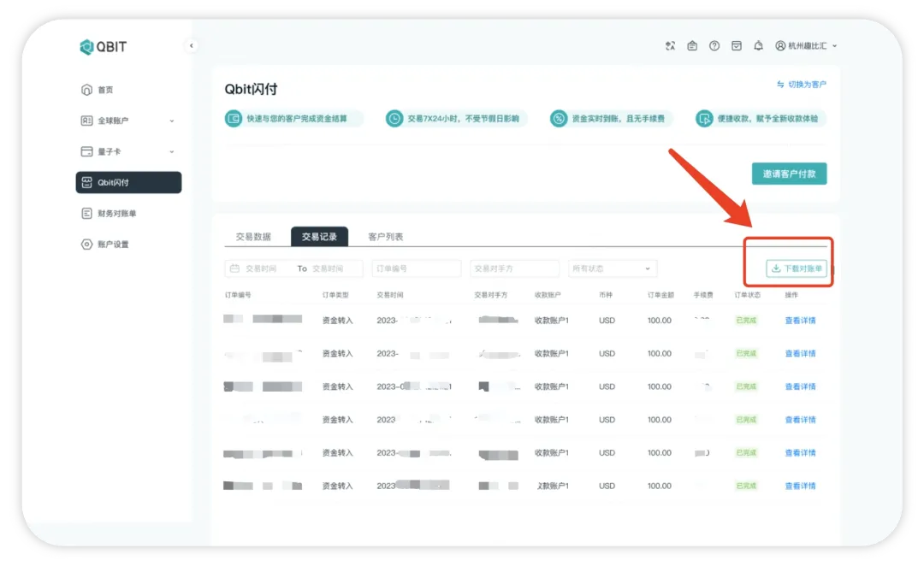This screenshot has height=566, width=924.
Task: Expand the 量子卡 sidebar menu
Action: click(128, 151)
